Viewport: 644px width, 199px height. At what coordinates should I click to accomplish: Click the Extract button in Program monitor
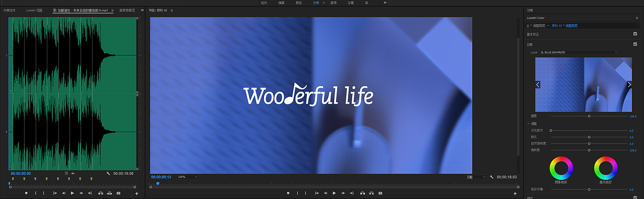[371, 193]
